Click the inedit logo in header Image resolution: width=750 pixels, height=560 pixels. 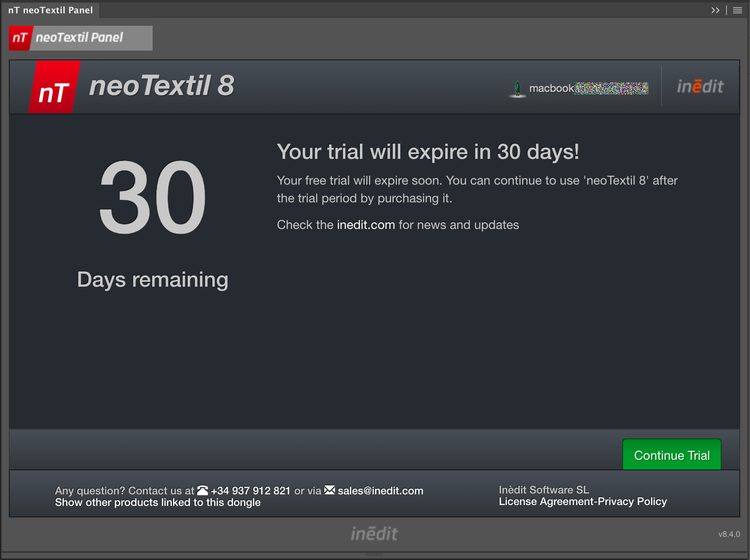click(x=700, y=86)
